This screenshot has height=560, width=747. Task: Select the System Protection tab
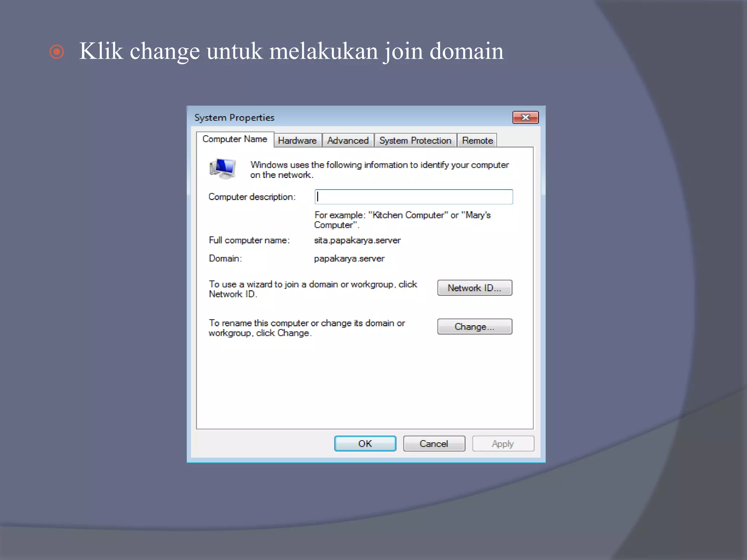point(415,140)
